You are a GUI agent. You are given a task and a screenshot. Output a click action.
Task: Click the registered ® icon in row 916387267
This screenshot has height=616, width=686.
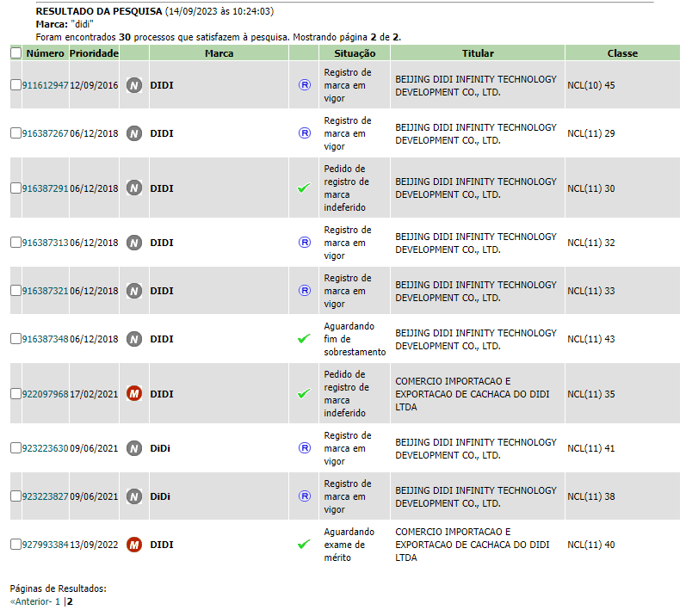tap(305, 132)
